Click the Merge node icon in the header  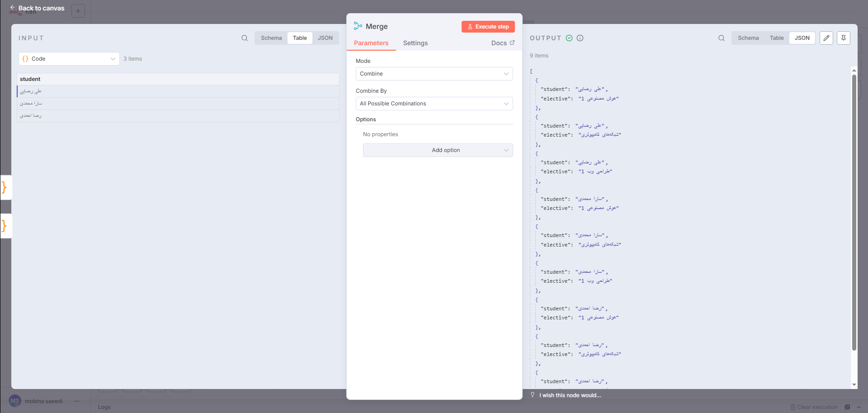tap(358, 26)
